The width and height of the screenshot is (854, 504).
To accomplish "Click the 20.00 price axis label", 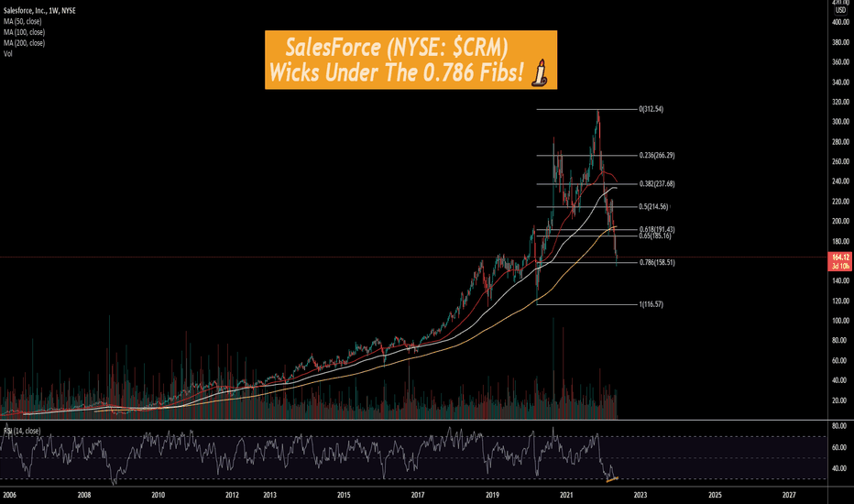I will [841, 400].
